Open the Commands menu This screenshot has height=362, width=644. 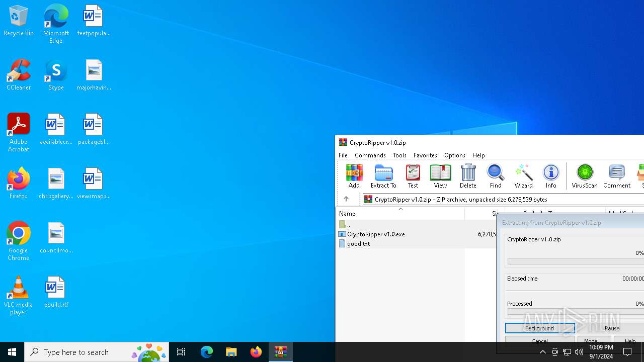370,155
